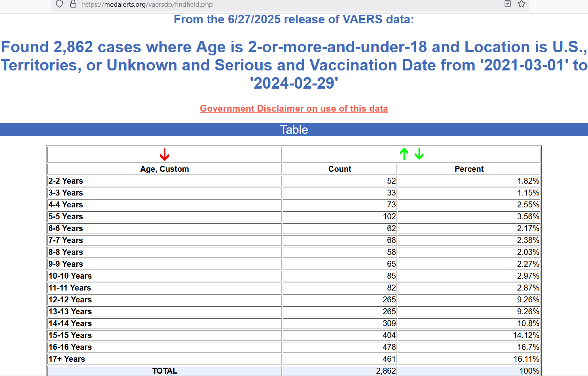Select the 7-7 Years row label

point(66,240)
